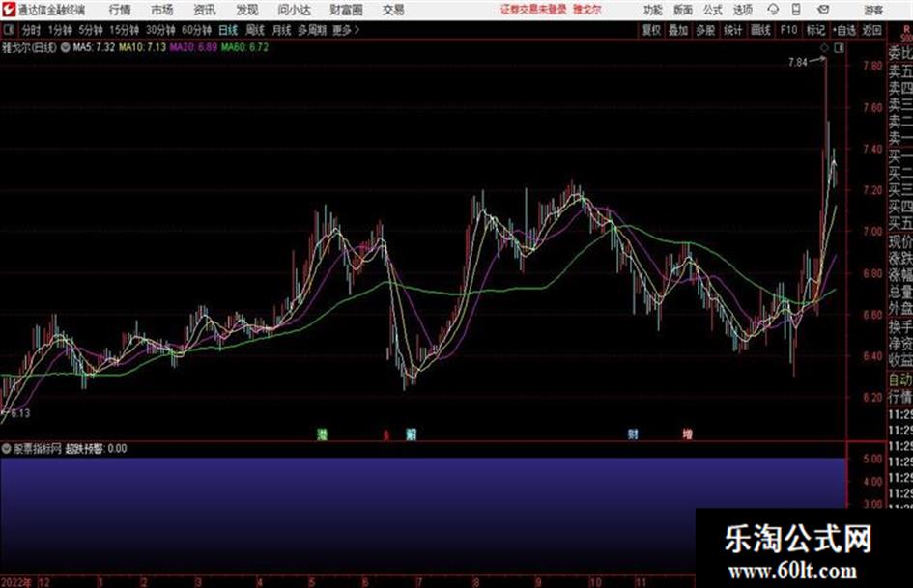Image resolution: width=913 pixels, height=588 pixels.
Task: Switch to the 15分钟 period tab
Action: point(124,30)
